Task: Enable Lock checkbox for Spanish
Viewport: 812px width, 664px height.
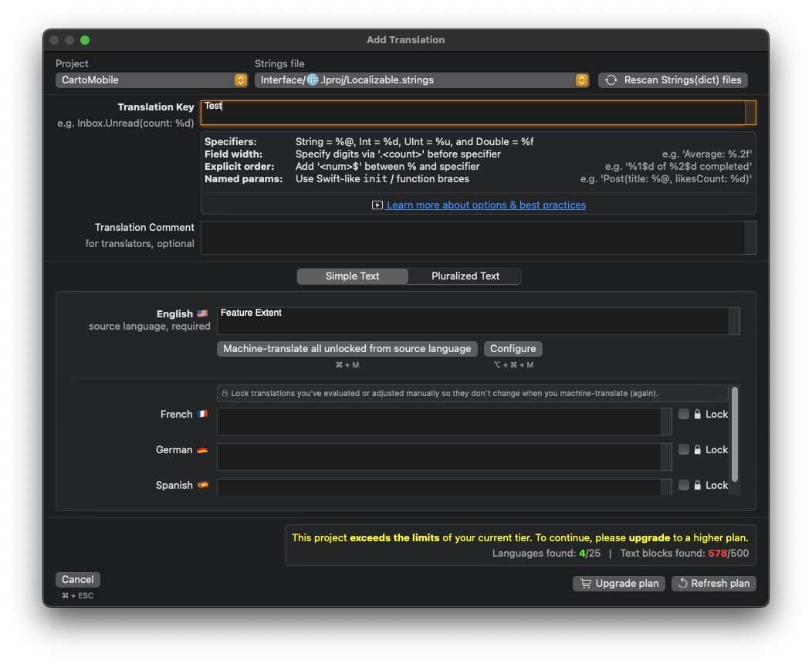Action: coord(684,485)
